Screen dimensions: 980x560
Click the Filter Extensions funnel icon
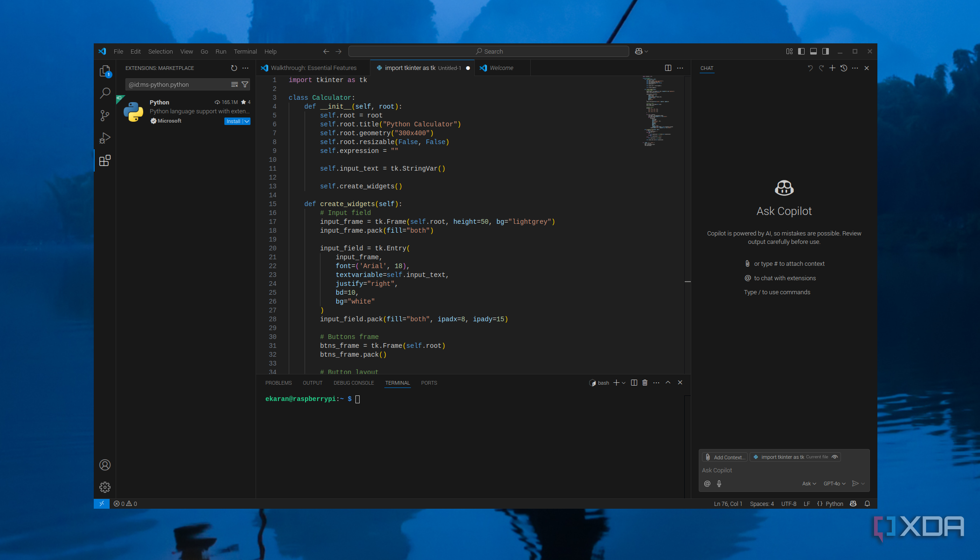pyautogui.click(x=245, y=84)
